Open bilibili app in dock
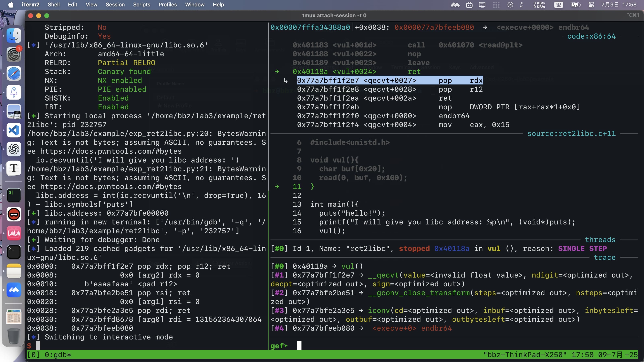The height and width of the screenshot is (362, 644). click(14, 233)
